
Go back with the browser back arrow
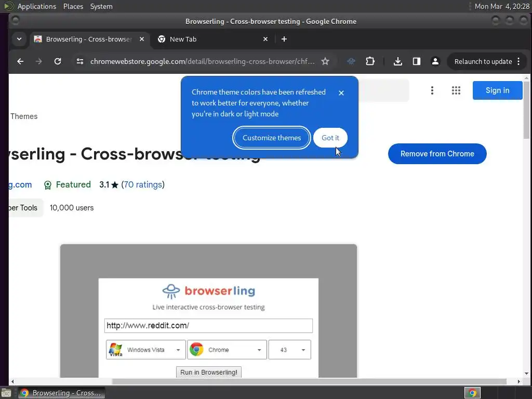click(x=20, y=61)
